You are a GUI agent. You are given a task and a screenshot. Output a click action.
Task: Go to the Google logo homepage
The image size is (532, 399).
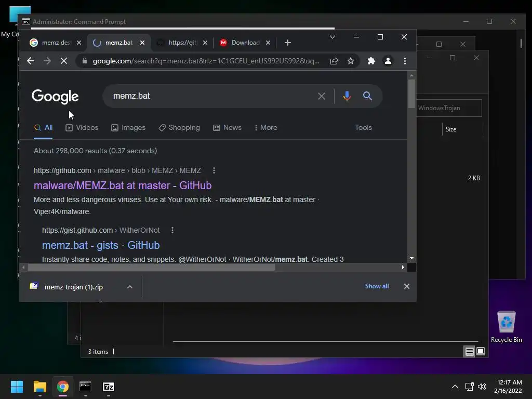pyautogui.click(x=55, y=97)
